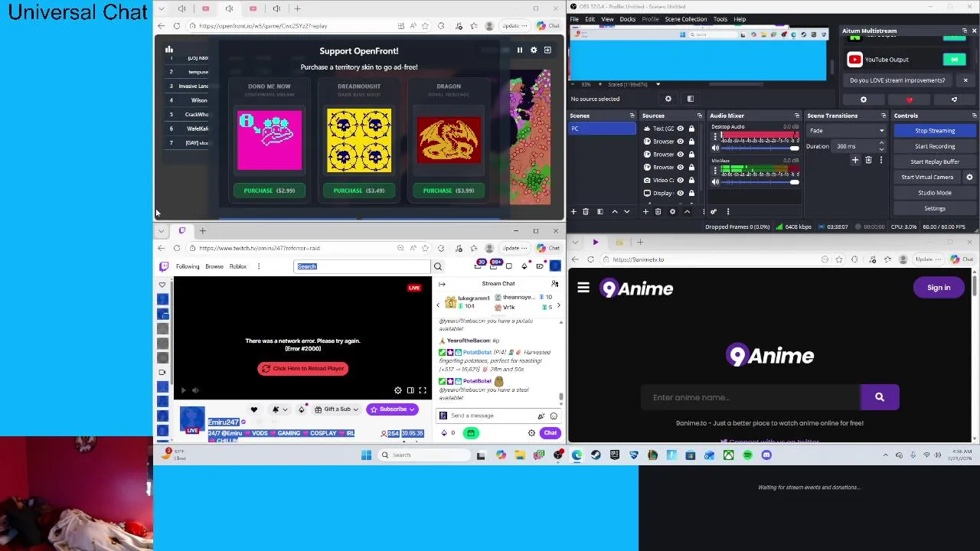Open the Subscribe dropdown button

[x=392, y=409]
